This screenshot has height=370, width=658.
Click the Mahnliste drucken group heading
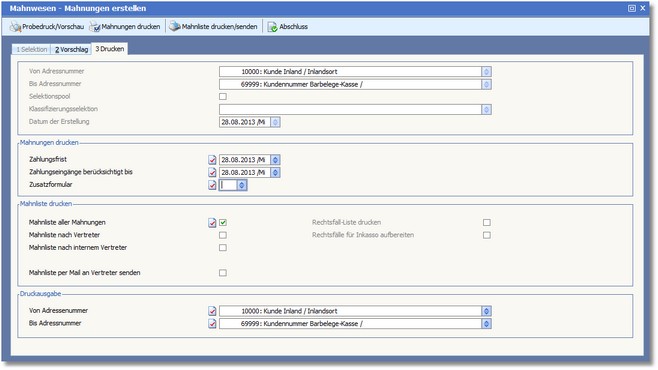[x=46, y=204]
